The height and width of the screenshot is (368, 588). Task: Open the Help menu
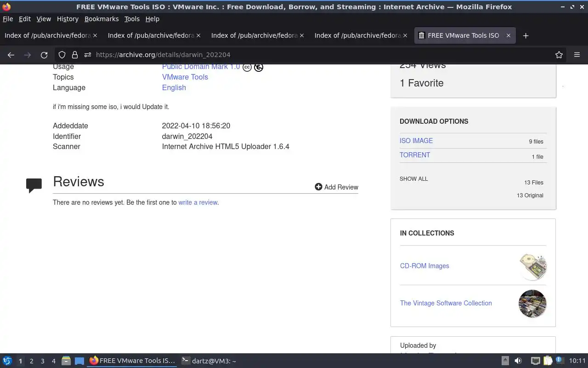(x=152, y=19)
